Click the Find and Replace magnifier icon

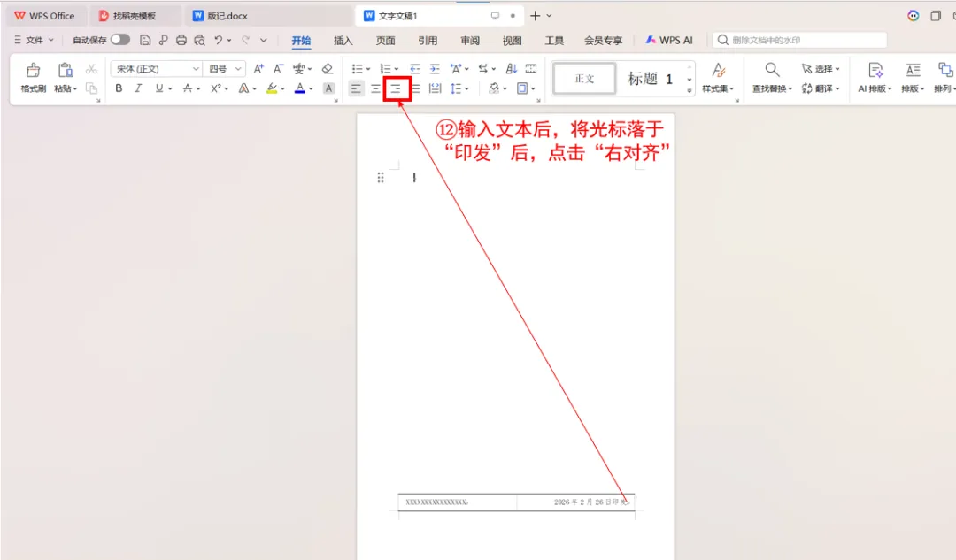coord(772,70)
